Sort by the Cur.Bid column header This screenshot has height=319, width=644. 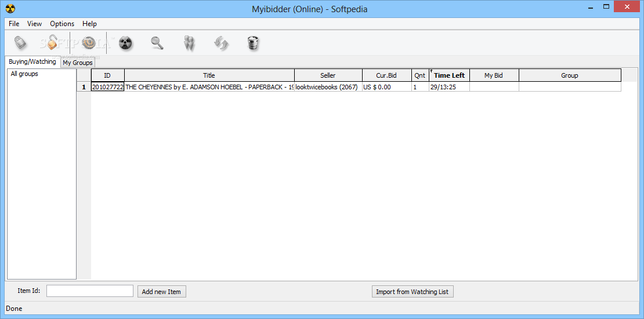pos(387,75)
